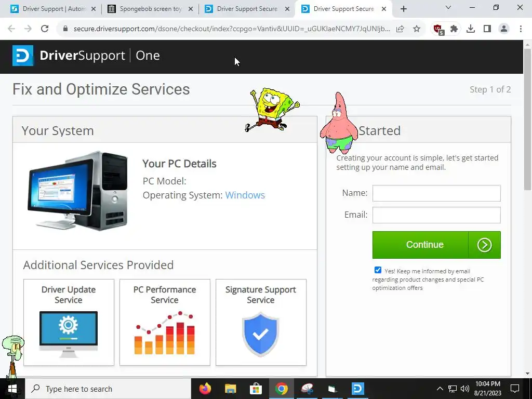
Task: Open the Driver Support app in taskbar
Action: [357, 389]
